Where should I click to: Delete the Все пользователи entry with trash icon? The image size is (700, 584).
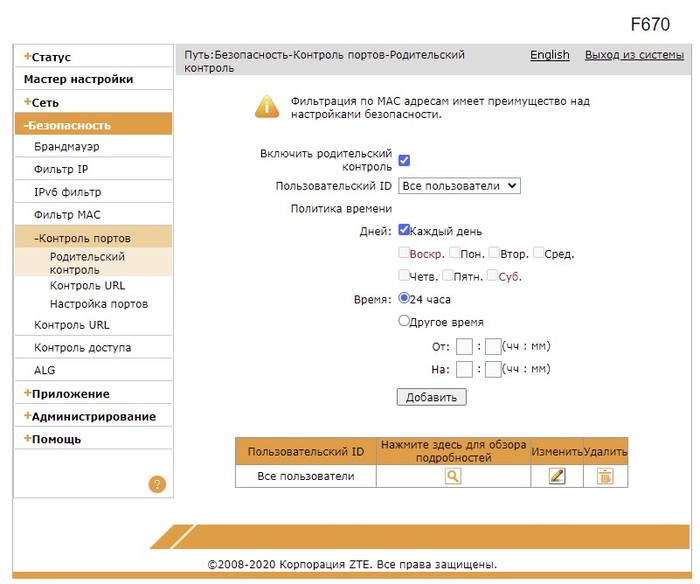point(605,476)
